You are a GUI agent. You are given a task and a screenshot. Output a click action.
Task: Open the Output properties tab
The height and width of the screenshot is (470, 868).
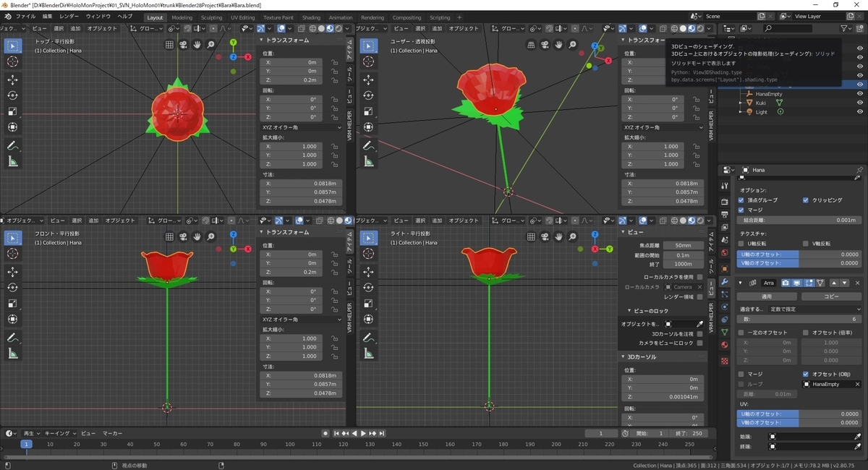[724, 215]
